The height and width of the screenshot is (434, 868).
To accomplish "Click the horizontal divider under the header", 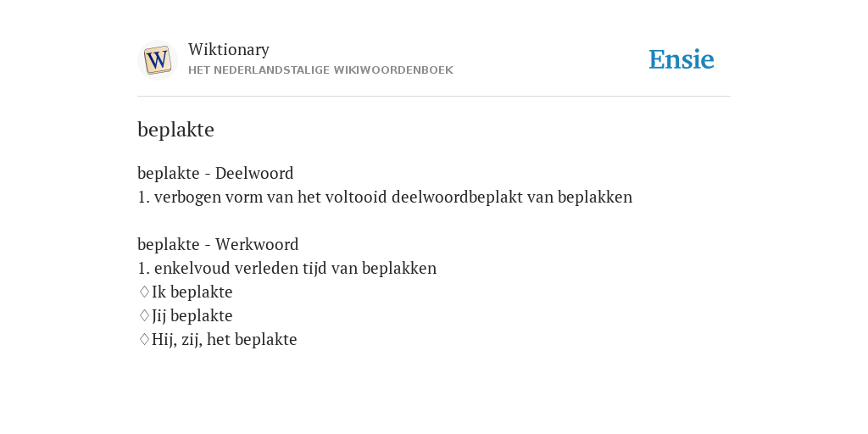I will tap(434, 97).
